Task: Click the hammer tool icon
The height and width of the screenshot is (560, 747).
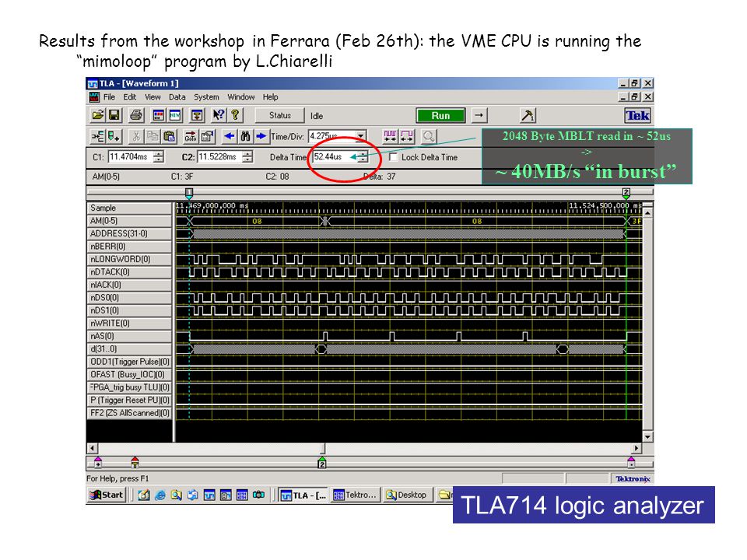Action: 528,115
